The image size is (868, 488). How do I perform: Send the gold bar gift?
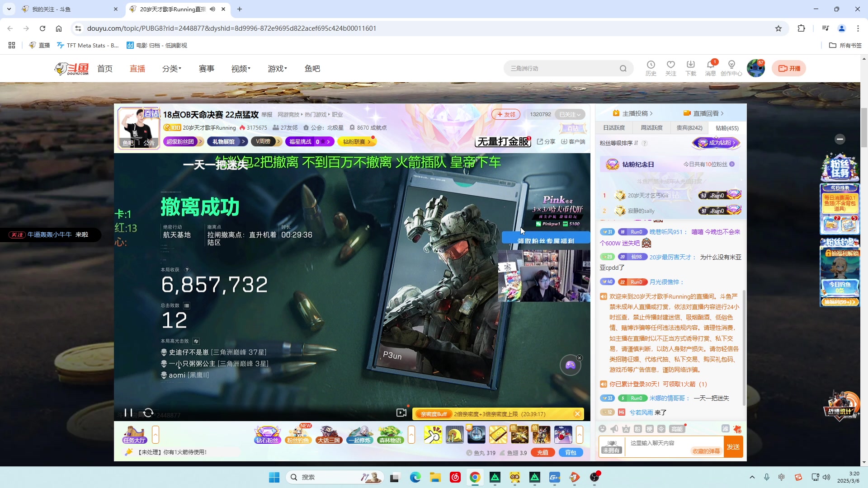click(498, 435)
